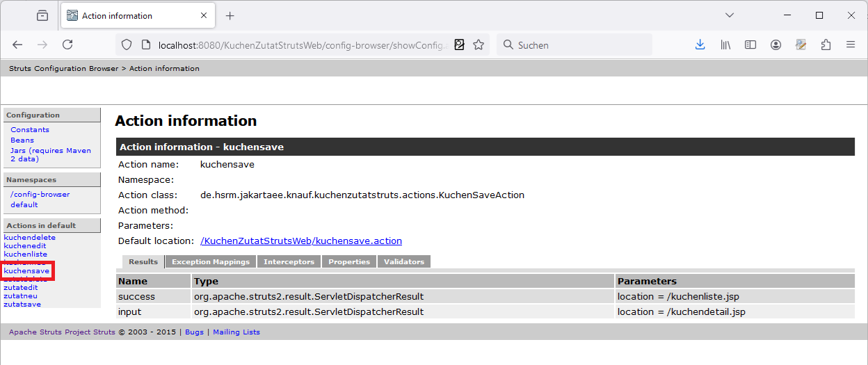The height and width of the screenshot is (365, 868).
Task: Click the 'Actions in default' sidebar heading
Action: pos(52,225)
